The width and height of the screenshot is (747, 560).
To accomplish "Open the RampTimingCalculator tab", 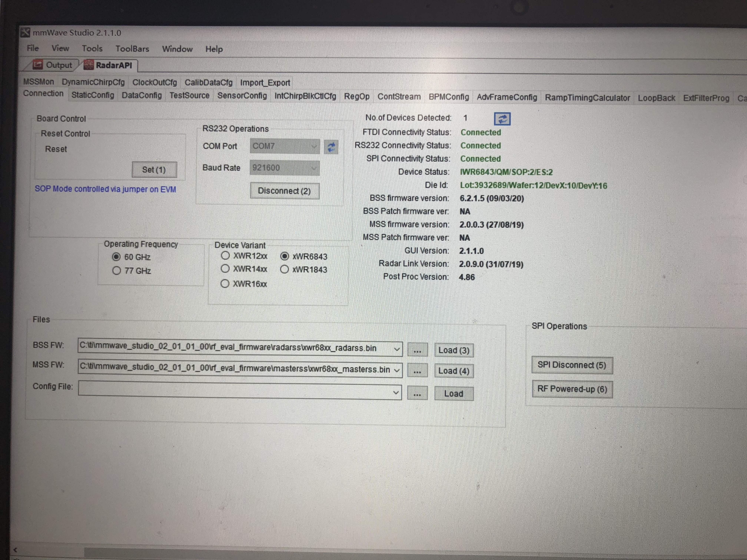I will pos(587,98).
